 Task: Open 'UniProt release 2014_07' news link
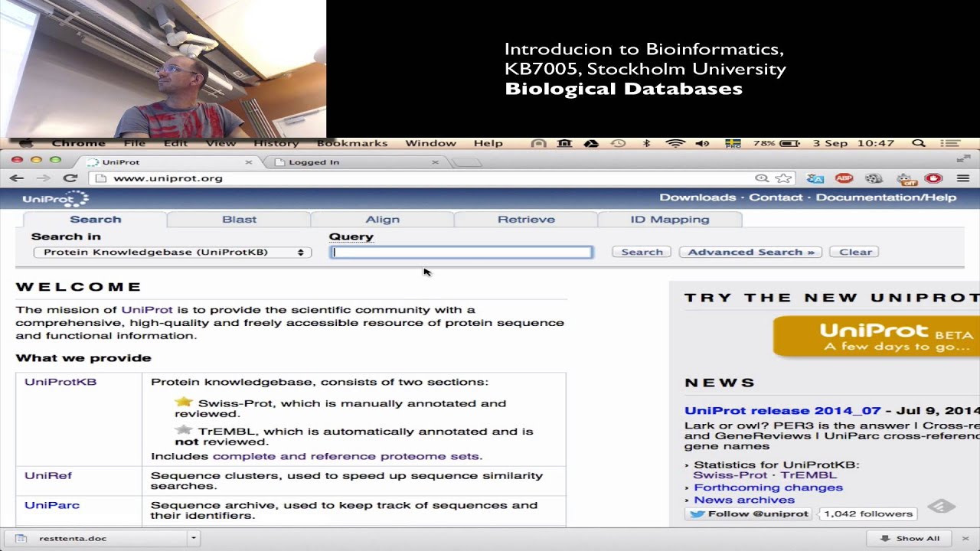point(782,411)
